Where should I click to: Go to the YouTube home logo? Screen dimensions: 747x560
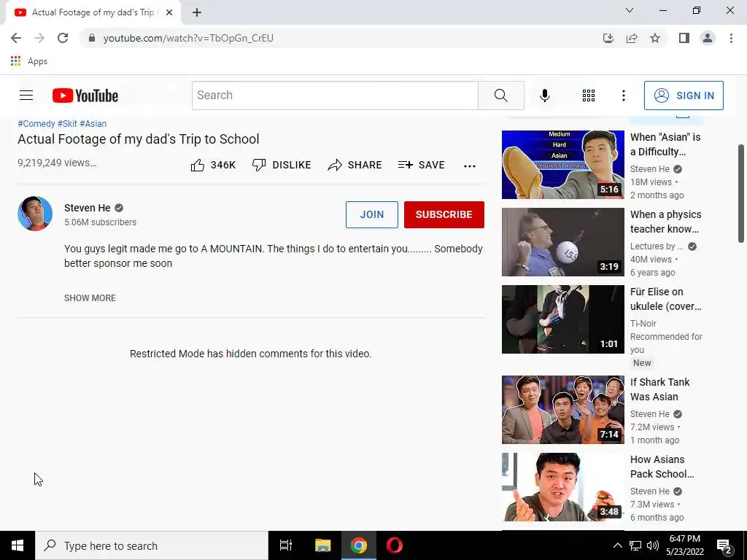(85, 96)
